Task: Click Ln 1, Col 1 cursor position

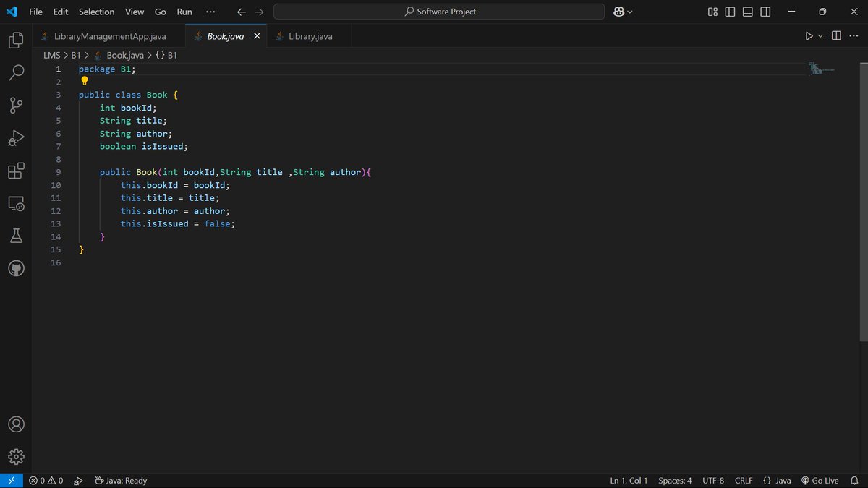Action: tap(629, 480)
